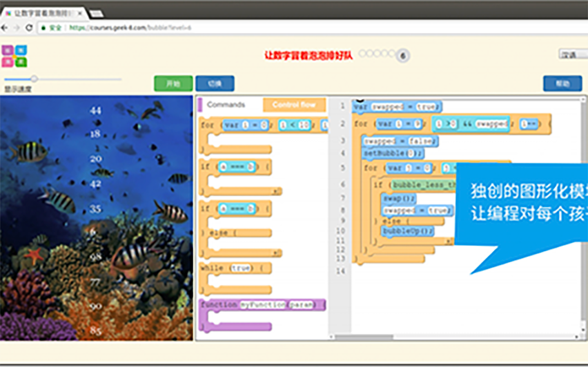Select the current level 6 circle indicator
Image resolution: width=588 pixels, height=367 pixels.
[403, 56]
